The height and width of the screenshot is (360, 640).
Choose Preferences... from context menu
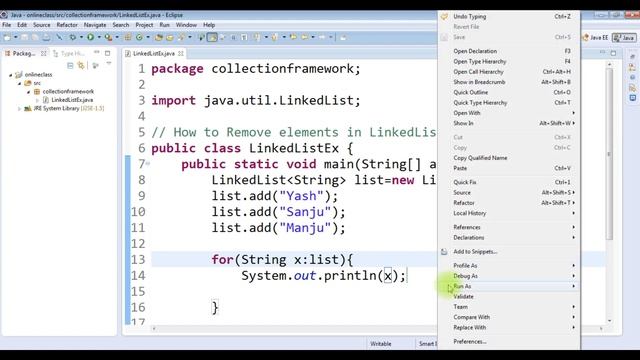[x=508, y=342]
